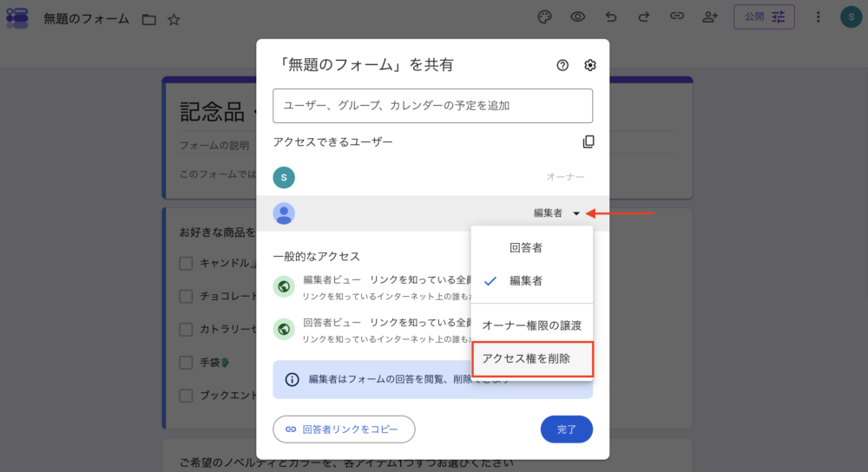Click the 一般的なアクセス heading
The image size is (868, 472).
[316, 257]
